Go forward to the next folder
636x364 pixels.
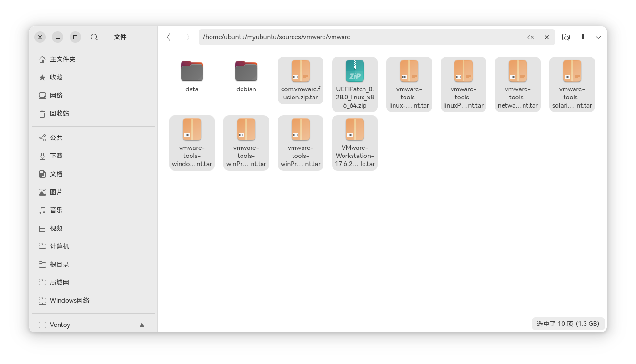188,37
